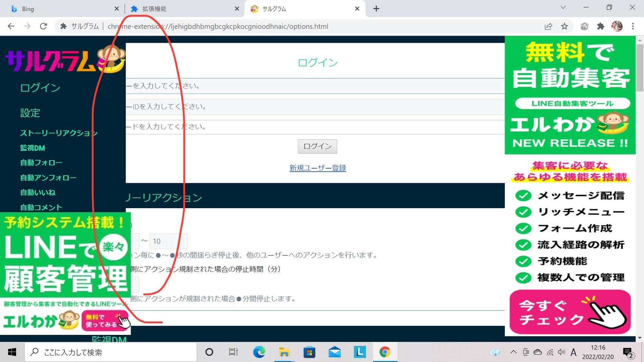Open the エルわか green banner ad
This screenshot has width=644, height=362.
click(570, 95)
